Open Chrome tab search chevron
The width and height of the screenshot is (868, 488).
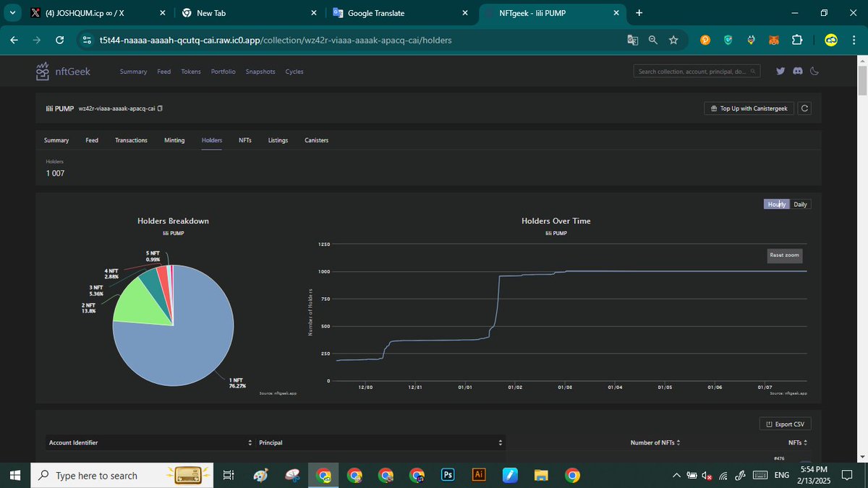point(13,13)
